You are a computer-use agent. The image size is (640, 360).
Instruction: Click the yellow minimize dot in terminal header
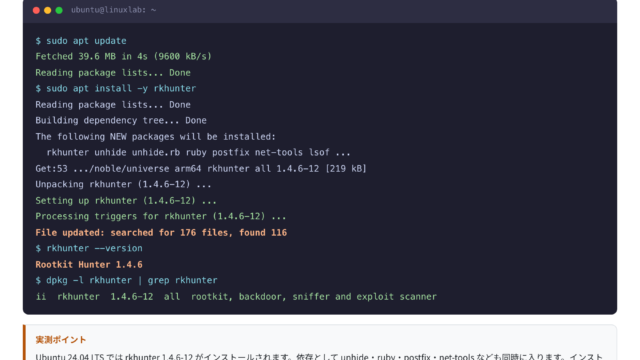pyautogui.click(x=48, y=10)
